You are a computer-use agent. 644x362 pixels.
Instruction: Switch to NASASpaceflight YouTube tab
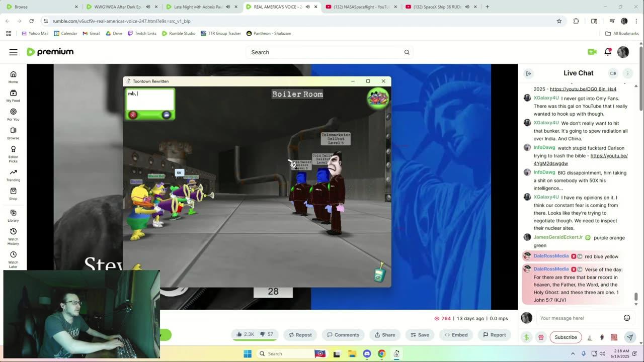[x=362, y=7]
